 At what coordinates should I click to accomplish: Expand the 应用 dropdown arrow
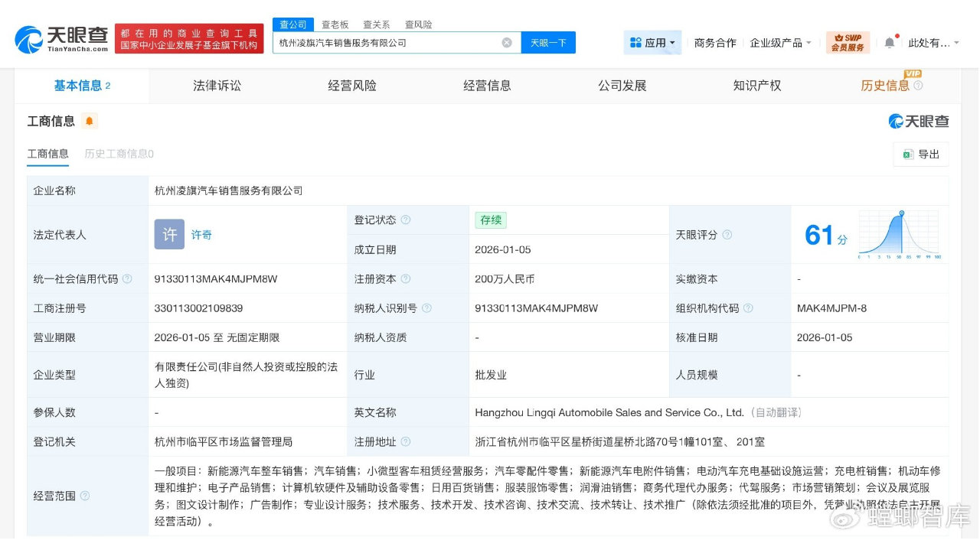tap(671, 42)
